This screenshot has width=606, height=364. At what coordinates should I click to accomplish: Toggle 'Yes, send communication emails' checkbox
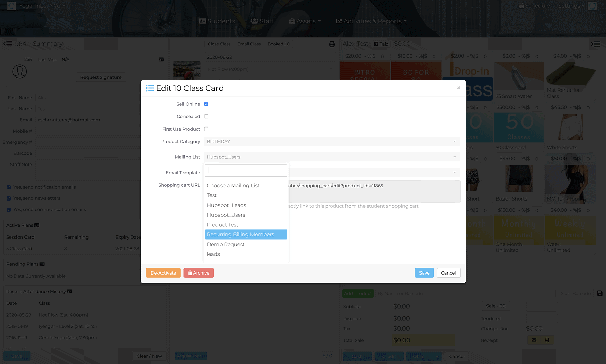pyautogui.click(x=9, y=210)
